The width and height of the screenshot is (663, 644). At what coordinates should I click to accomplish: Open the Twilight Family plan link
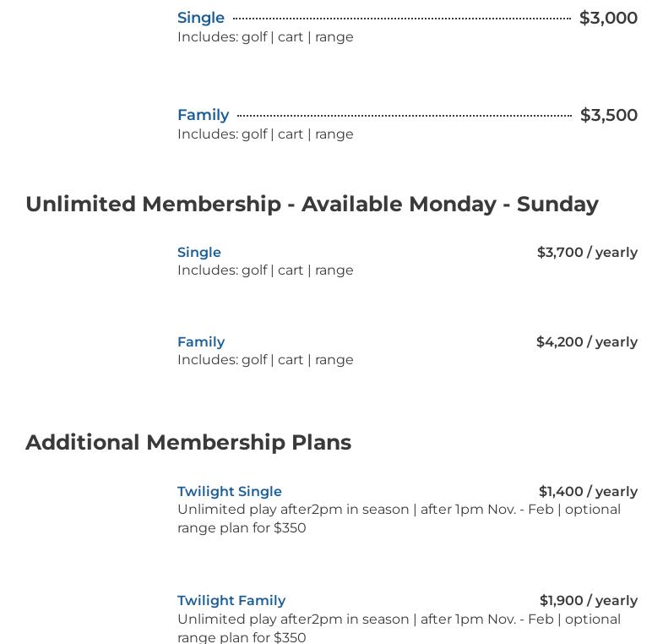pyautogui.click(x=231, y=600)
